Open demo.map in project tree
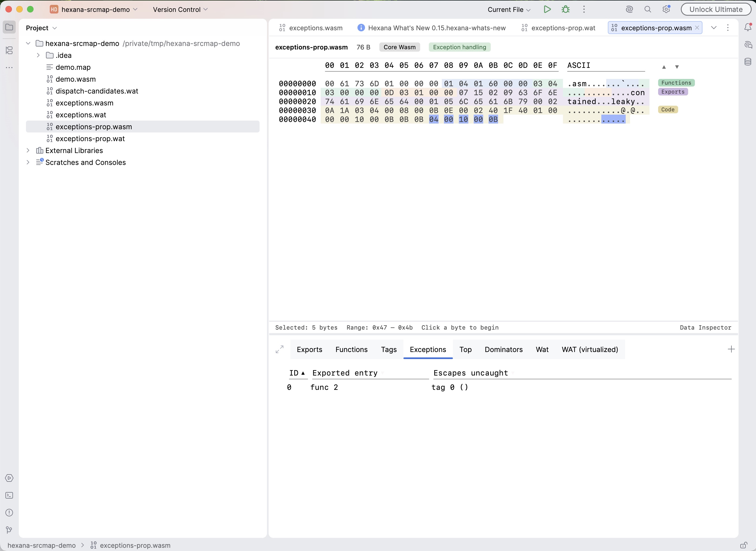Viewport: 756px width, 551px height. pyautogui.click(x=73, y=67)
